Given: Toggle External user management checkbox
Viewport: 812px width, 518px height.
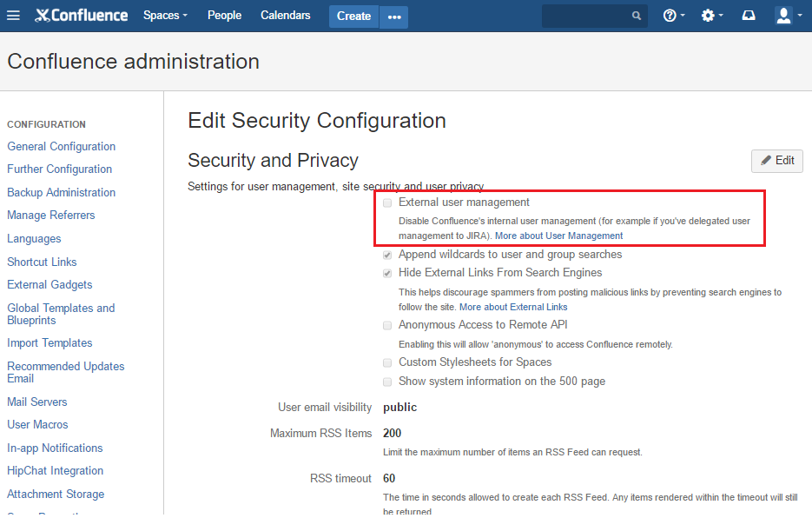Looking at the screenshot, I should (x=387, y=203).
